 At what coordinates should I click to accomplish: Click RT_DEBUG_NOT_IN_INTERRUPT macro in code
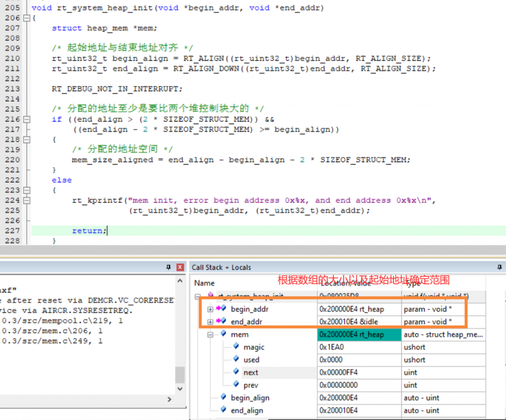pos(117,89)
